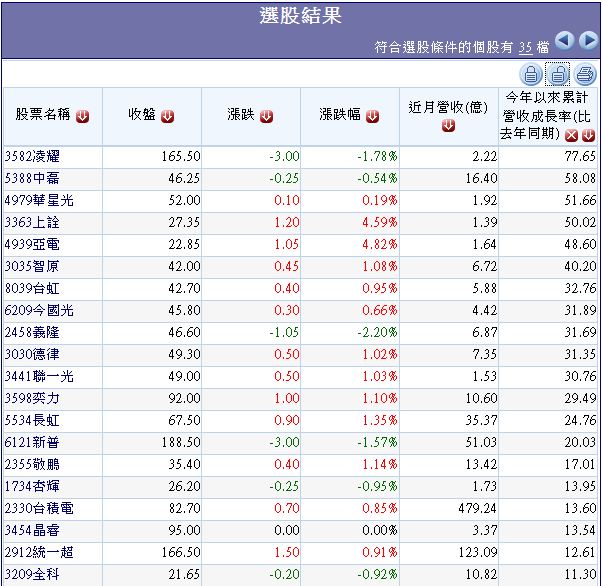Open stock 6209今國光
The image size is (602, 586).
click(x=39, y=310)
